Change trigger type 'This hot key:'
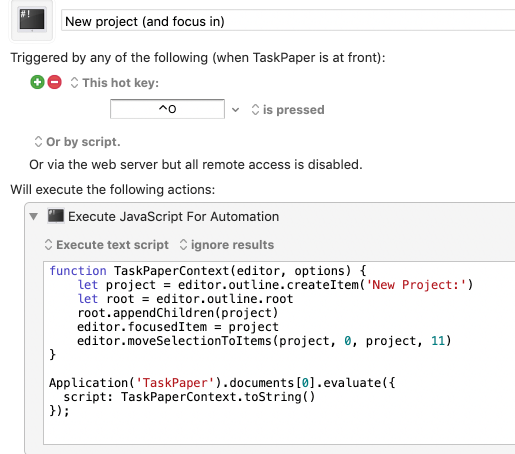Screen dimensions: 515x454 (115, 83)
